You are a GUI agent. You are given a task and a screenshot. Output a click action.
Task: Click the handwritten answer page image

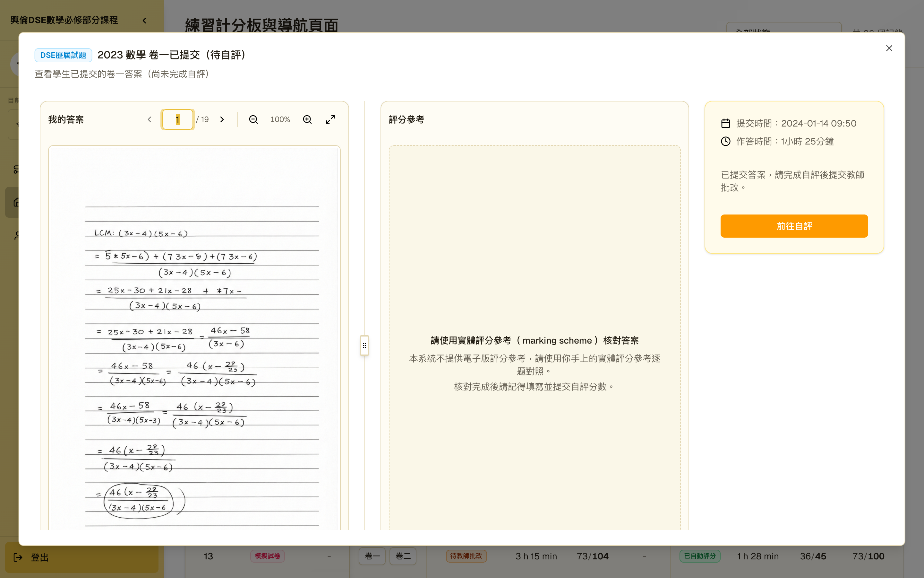194,337
